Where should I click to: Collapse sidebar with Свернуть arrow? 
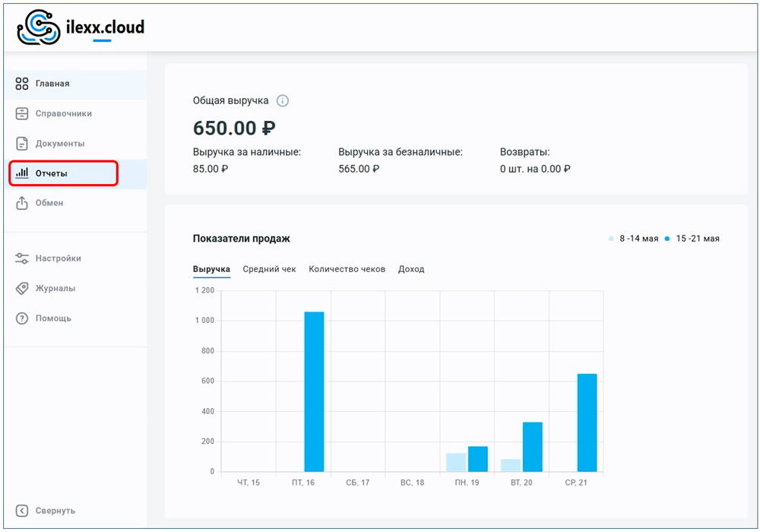point(22,511)
